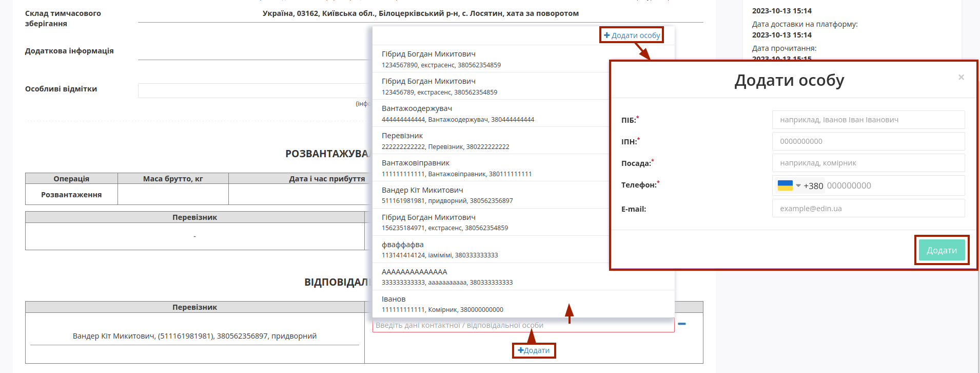The height and width of the screenshot is (373, 980).
Task: Click the ІПН input field
Action: [x=868, y=141]
